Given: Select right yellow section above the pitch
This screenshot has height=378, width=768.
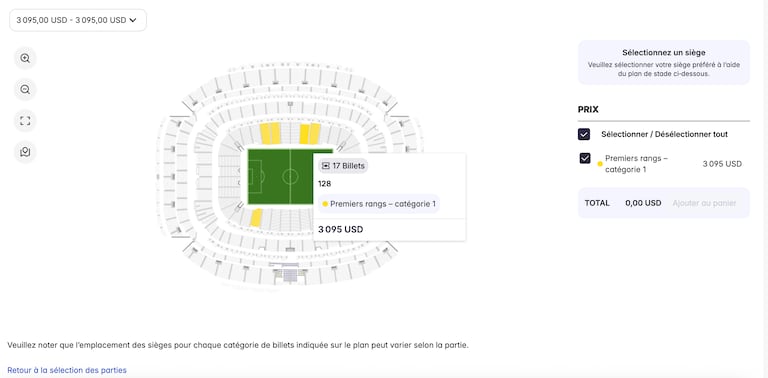Looking at the screenshot, I should click(x=310, y=134).
